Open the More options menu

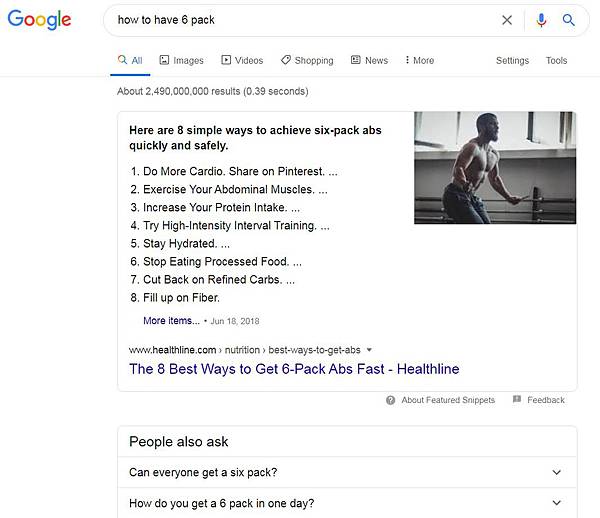419,60
